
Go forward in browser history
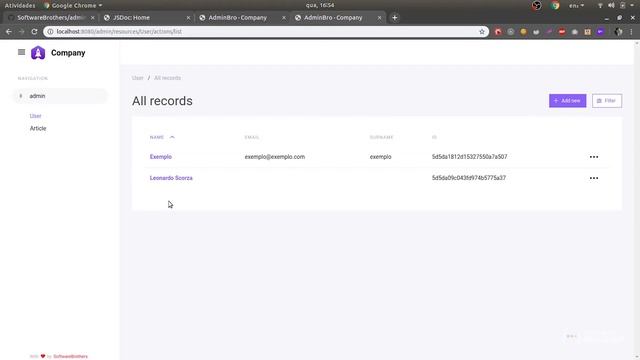pyautogui.click(x=22, y=31)
